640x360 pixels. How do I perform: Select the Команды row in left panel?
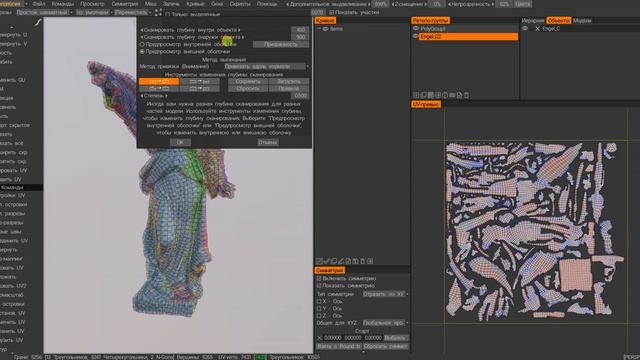[x=21, y=187]
